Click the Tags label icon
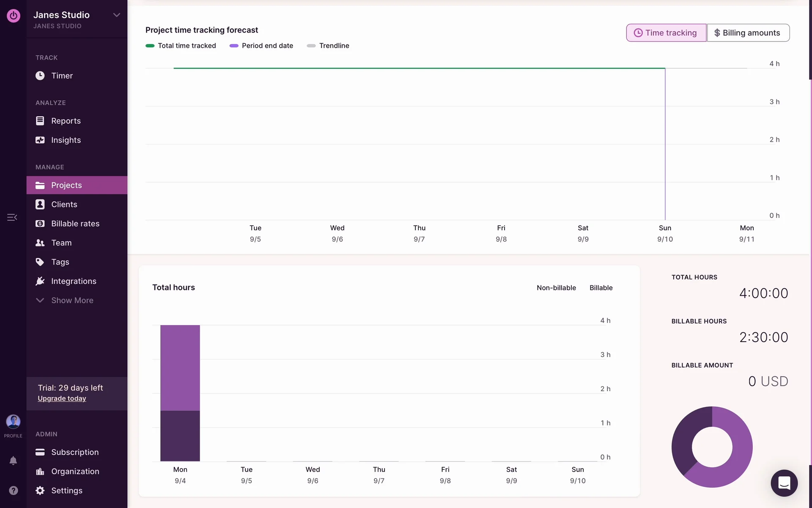Screen dimensions: 812x508 [x=40, y=262]
